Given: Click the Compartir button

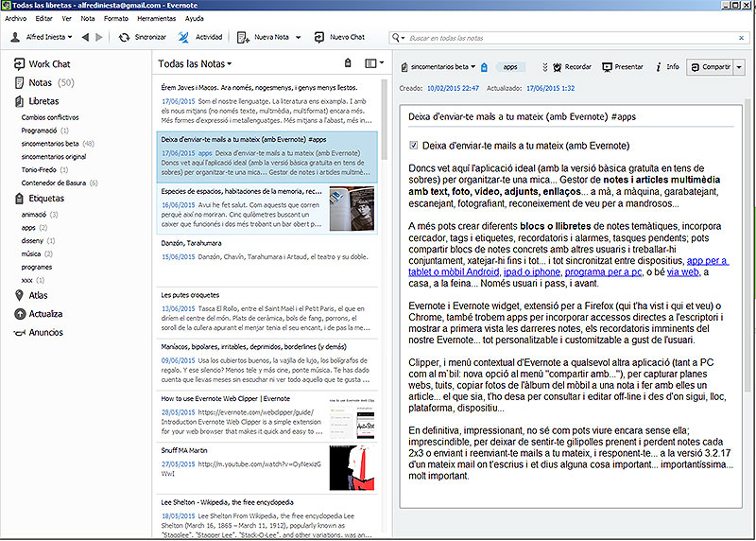Looking at the screenshot, I should [x=711, y=67].
